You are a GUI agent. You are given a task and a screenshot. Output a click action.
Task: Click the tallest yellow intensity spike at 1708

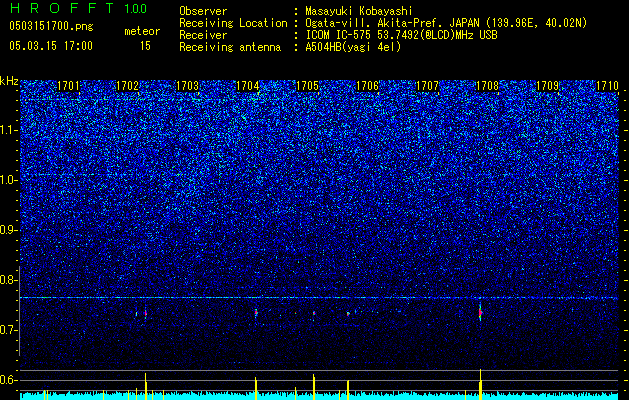coord(480,384)
